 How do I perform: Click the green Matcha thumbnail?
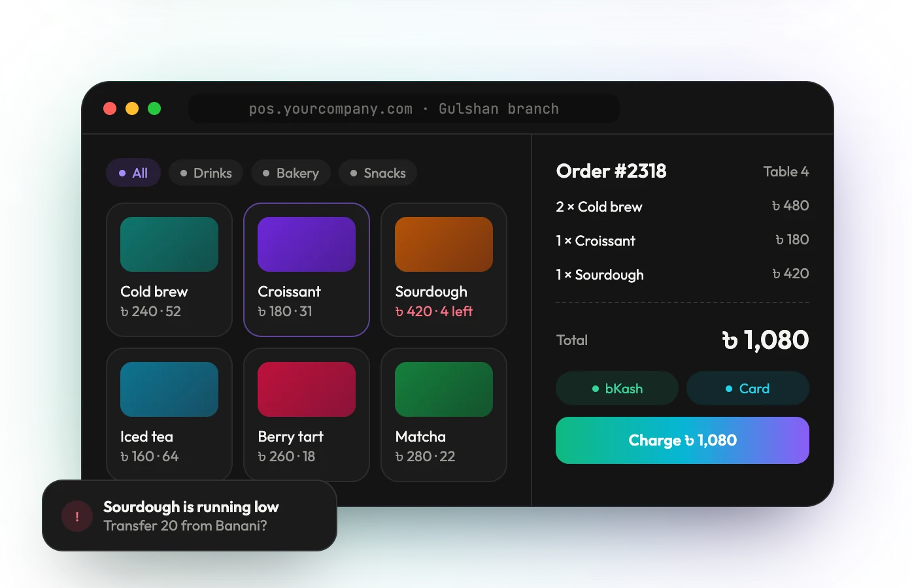[444, 389]
